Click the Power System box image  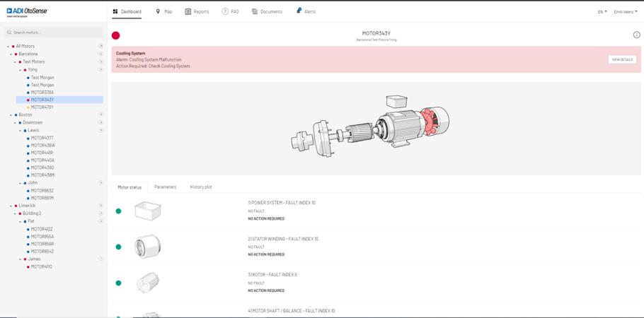148,211
